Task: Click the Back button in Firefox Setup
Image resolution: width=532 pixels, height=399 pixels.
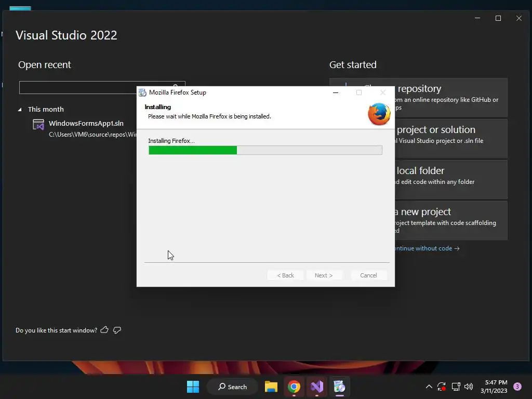Action: 285,275
